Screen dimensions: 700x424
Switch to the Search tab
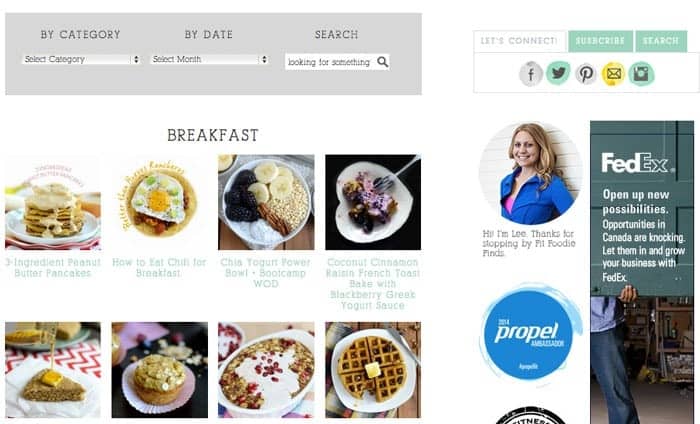pos(661,41)
